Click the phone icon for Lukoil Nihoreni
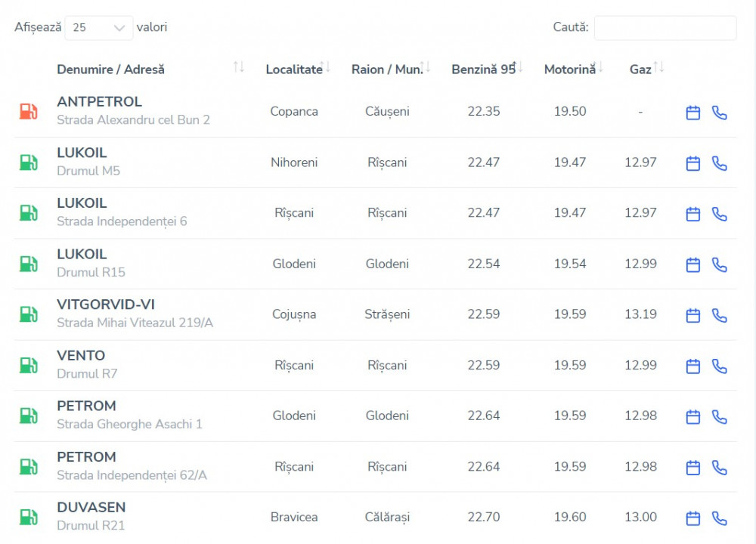 [x=720, y=163]
